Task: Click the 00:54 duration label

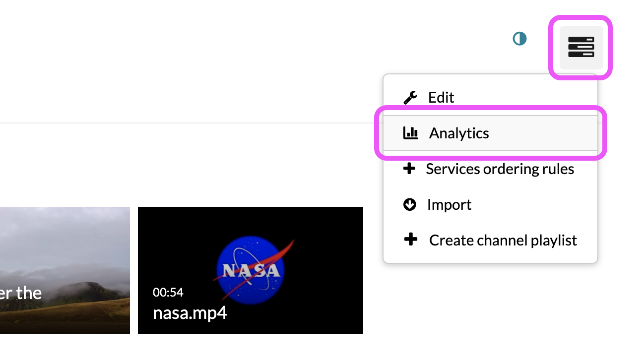Action: [x=168, y=293]
